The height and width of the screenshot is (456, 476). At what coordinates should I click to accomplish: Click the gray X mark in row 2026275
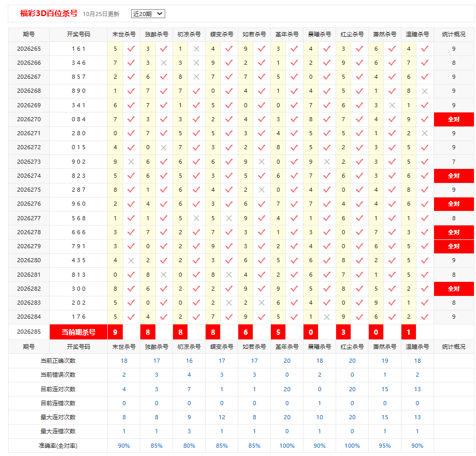(262, 190)
